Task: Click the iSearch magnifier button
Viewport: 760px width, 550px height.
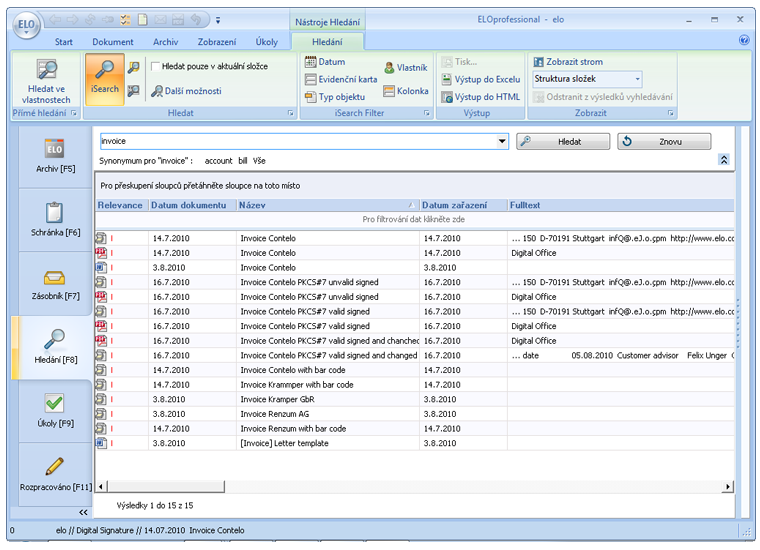Action: coord(105,79)
